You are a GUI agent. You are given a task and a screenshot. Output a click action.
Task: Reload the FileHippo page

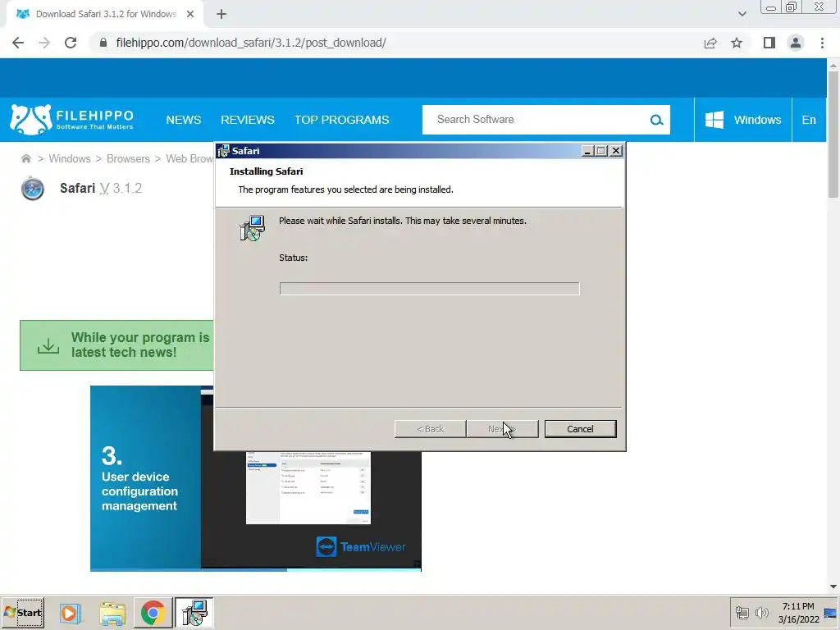point(71,43)
